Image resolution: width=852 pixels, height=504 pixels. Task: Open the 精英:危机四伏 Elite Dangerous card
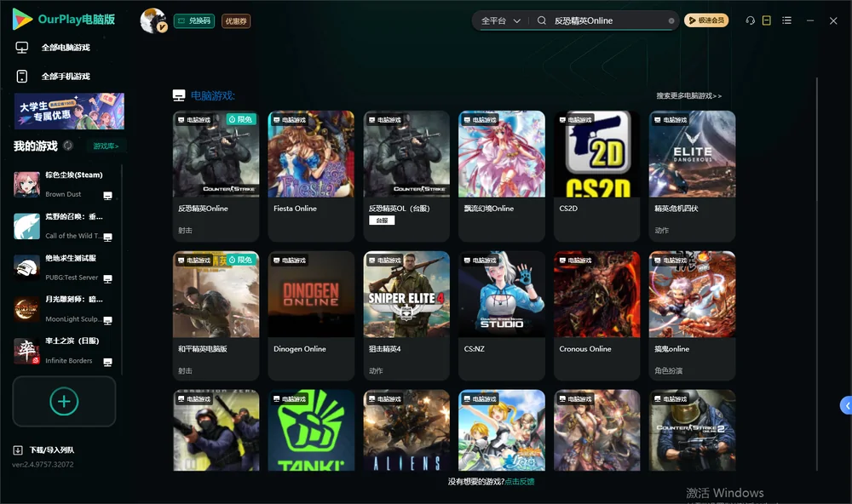692,176
